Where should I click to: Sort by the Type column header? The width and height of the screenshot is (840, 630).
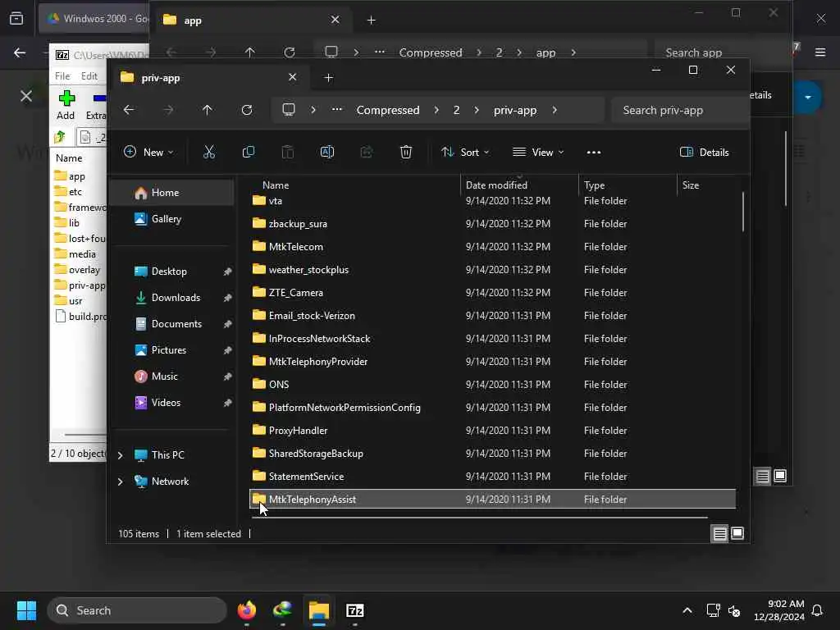coord(628,185)
